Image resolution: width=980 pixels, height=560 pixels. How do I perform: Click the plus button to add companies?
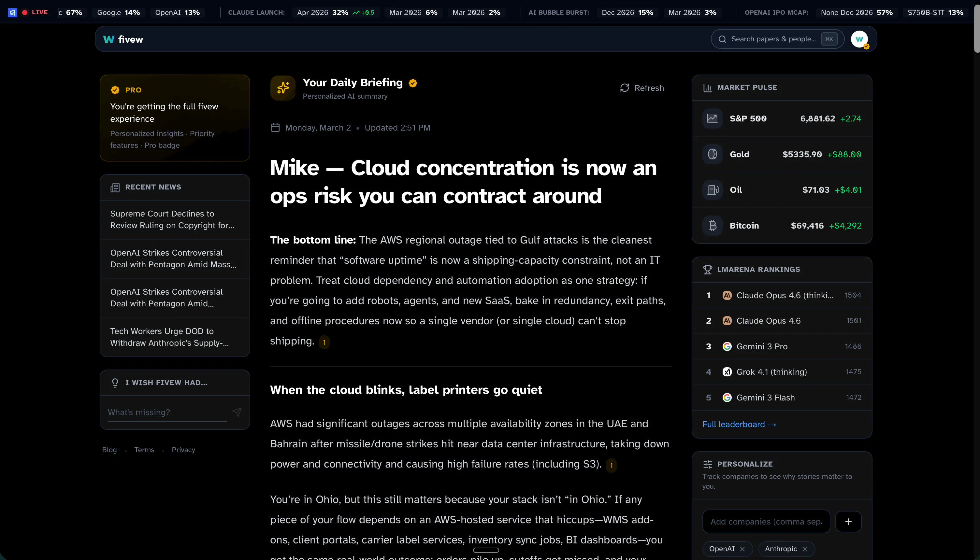(x=848, y=522)
